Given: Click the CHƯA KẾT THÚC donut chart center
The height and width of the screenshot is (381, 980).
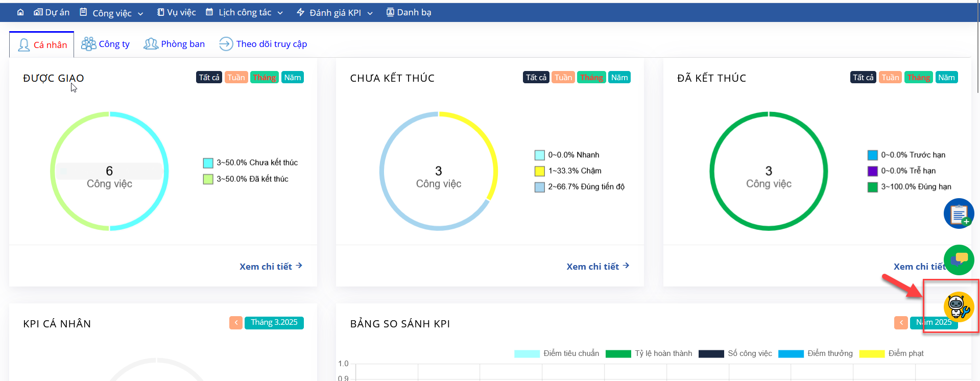Looking at the screenshot, I should (439, 171).
